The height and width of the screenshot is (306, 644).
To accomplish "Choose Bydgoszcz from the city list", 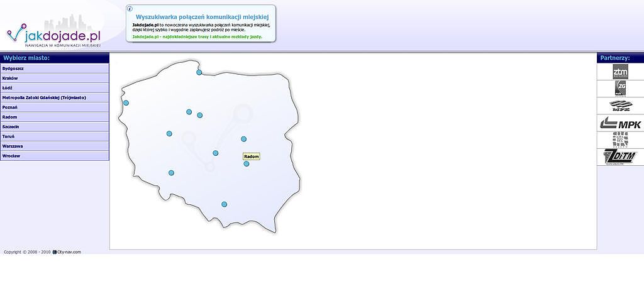I will coord(55,68).
